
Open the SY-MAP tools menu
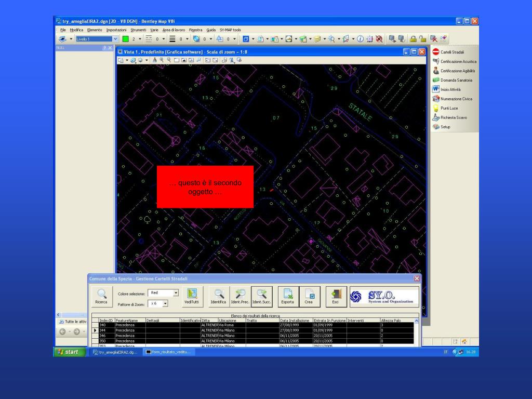(x=230, y=30)
